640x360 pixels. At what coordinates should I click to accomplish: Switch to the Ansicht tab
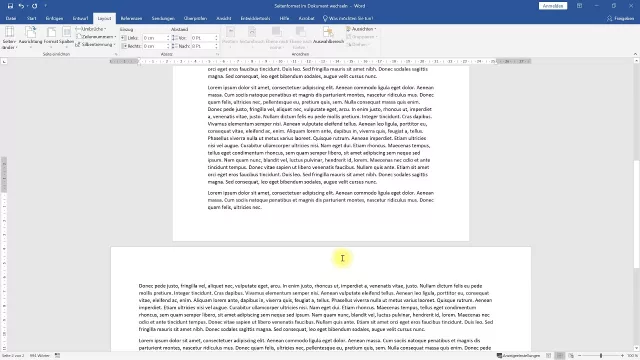pos(224,18)
